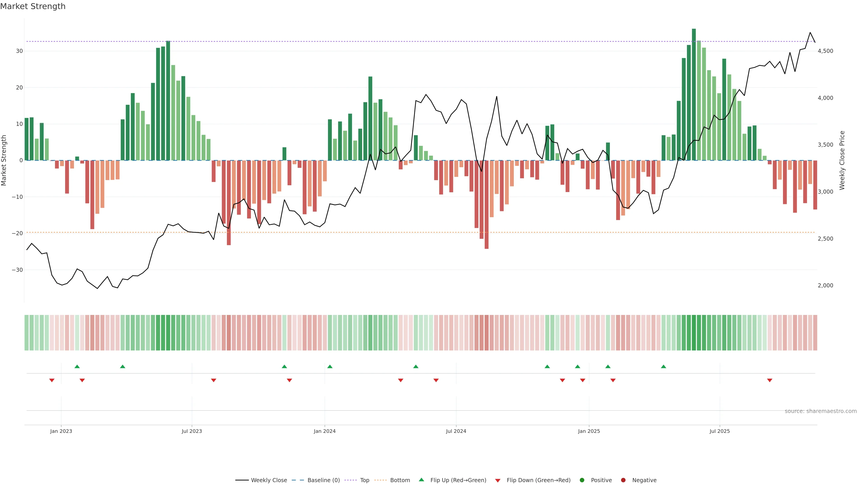
Task: Click red Negative legend circle
Action: click(x=623, y=480)
